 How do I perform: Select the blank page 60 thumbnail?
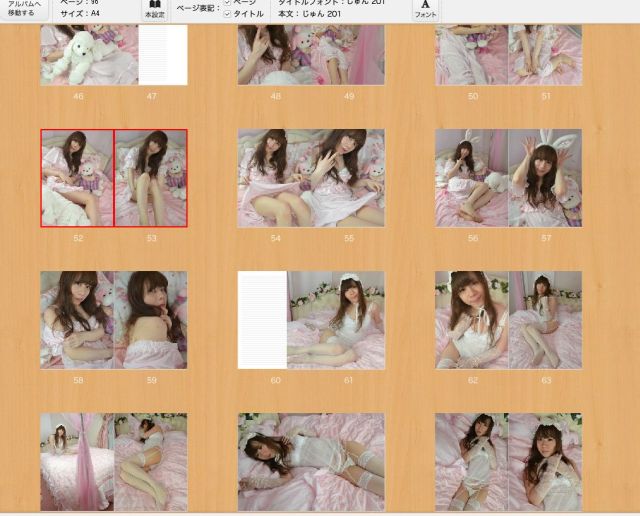pos(262,320)
